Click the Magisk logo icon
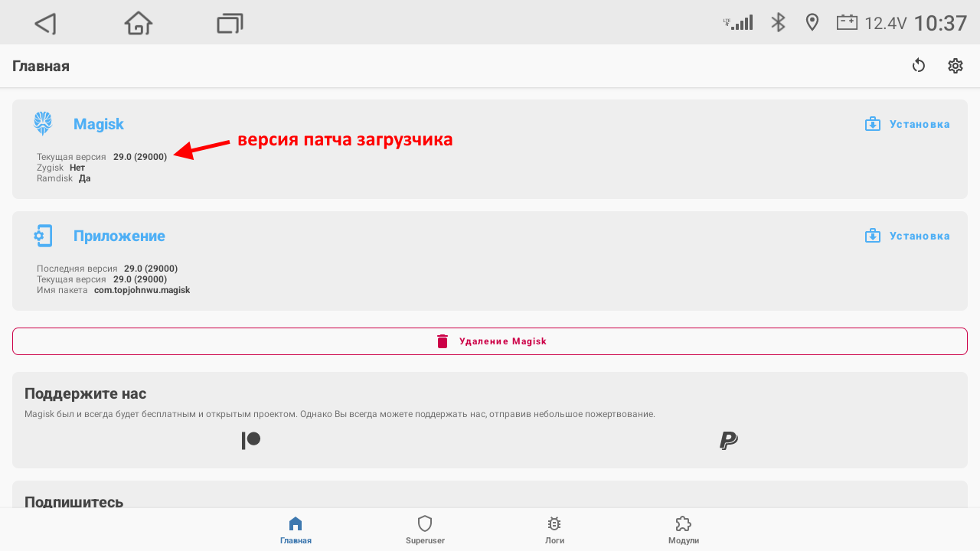 pos(43,124)
